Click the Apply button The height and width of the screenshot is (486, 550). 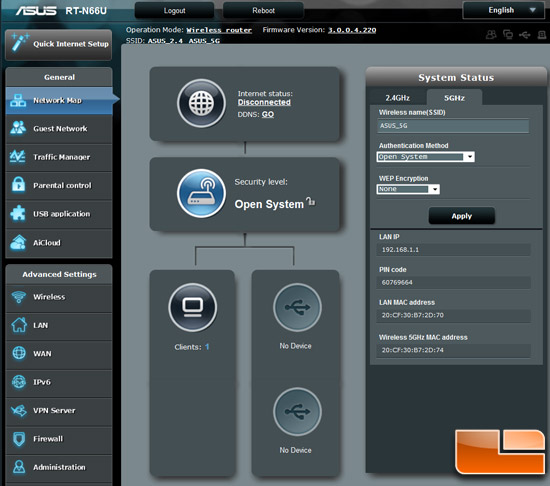tap(462, 216)
